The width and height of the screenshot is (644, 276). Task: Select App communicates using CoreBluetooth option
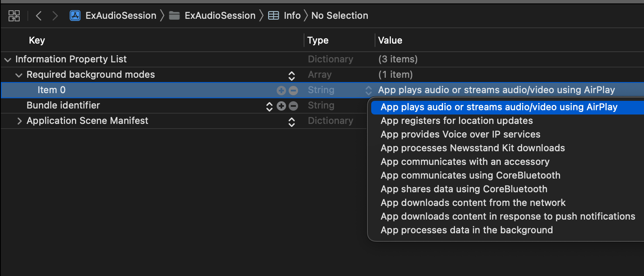[x=470, y=175]
